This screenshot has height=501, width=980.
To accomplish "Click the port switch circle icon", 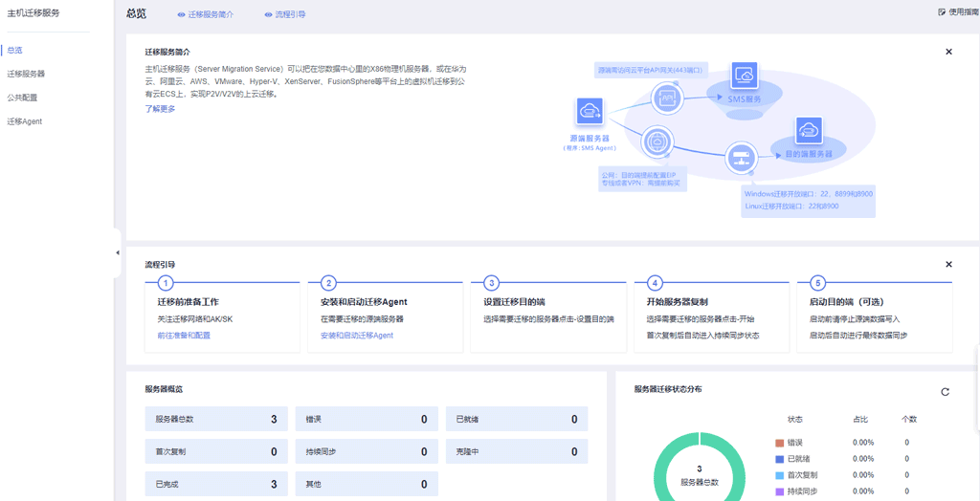I will 741,158.
